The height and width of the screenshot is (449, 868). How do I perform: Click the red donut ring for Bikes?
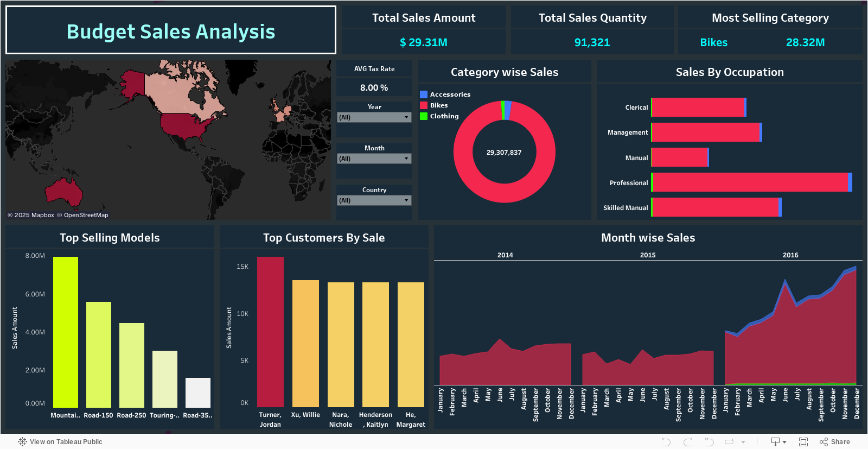pyautogui.click(x=504, y=193)
